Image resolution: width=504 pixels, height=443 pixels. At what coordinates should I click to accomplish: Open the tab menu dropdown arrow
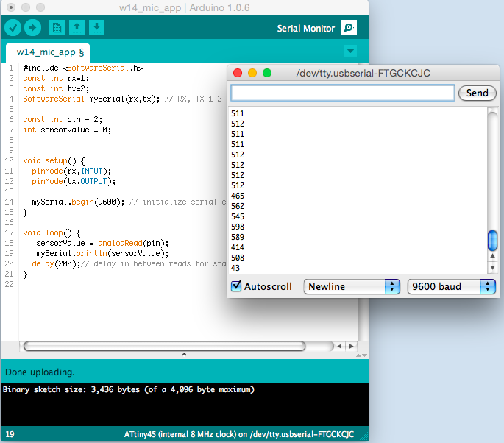pyautogui.click(x=351, y=51)
